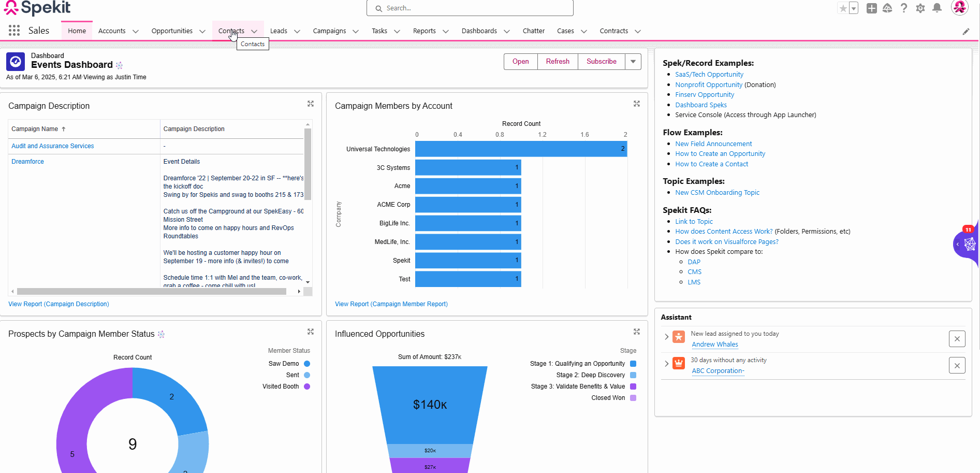
Task: Expand the Campaign Description widget
Action: (311, 104)
